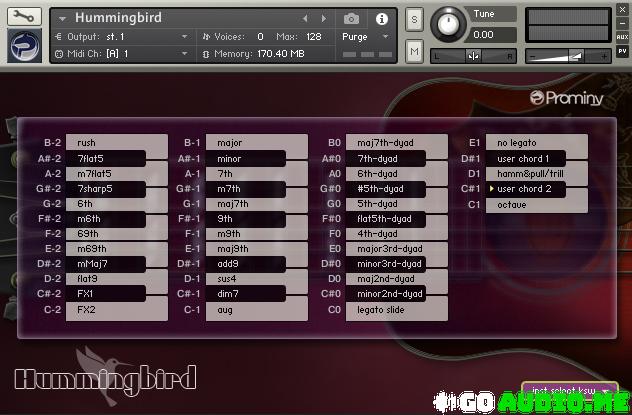632x415 pixels.
Task: Go to next instrument with right arrow
Action: click(324, 18)
